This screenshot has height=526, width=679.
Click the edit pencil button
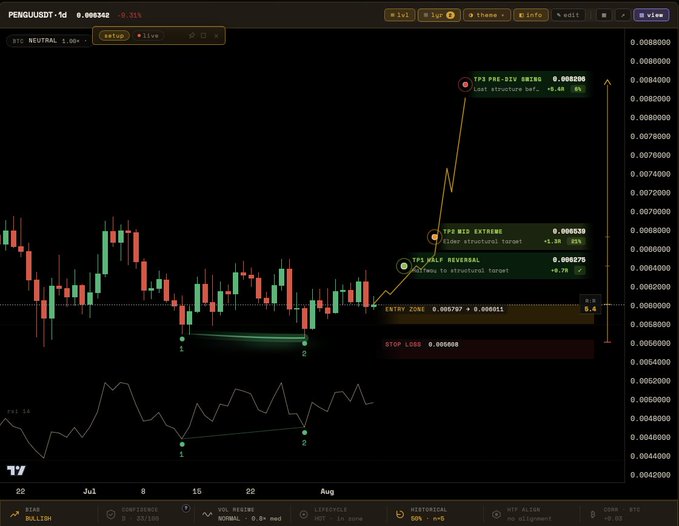[568, 15]
